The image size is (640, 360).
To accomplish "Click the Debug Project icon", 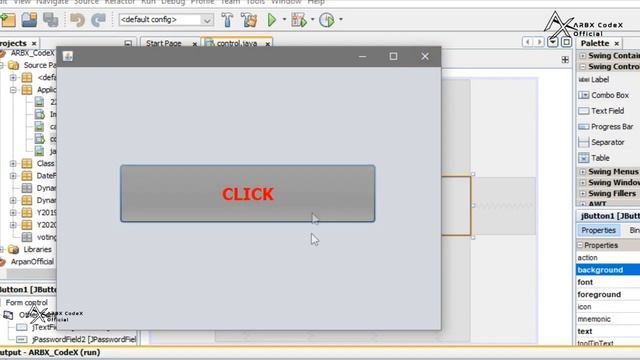I will click(x=299, y=20).
